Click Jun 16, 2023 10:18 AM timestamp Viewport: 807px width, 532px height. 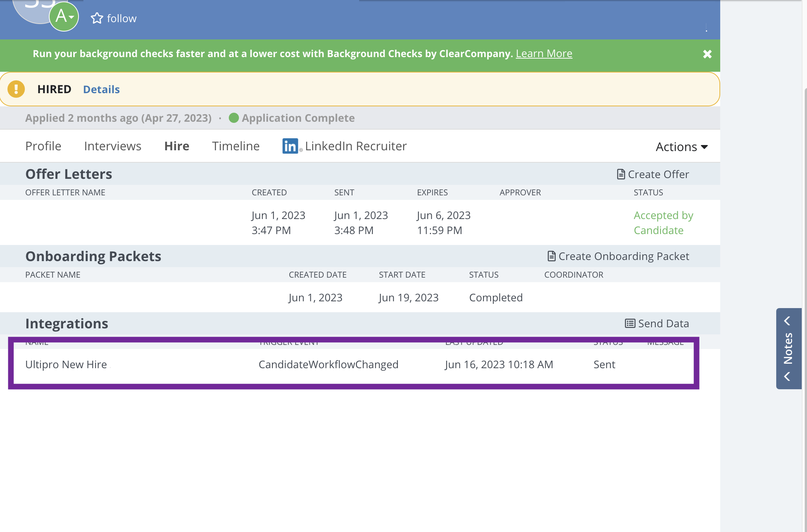(499, 364)
